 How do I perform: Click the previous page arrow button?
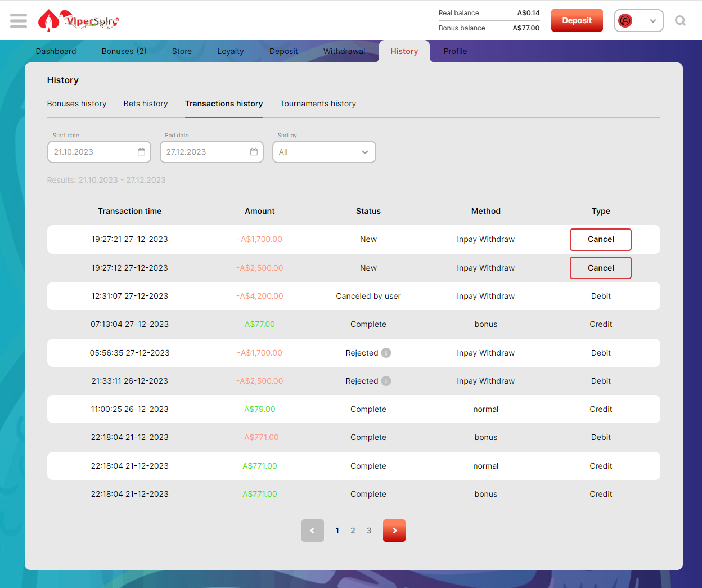313,531
